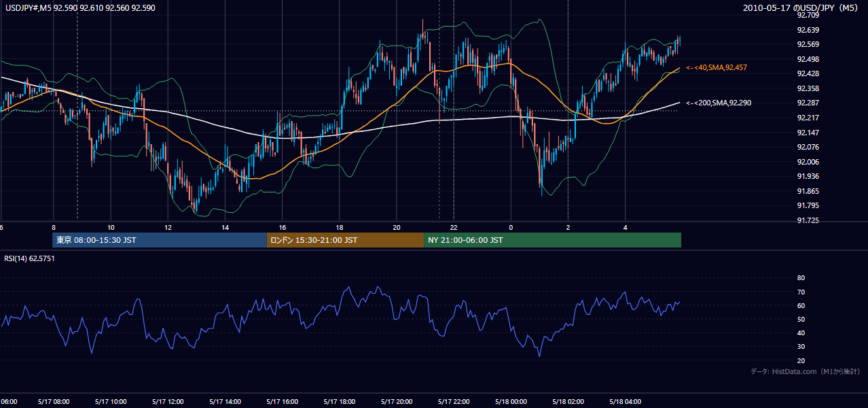
Task: Click the RSI 20 level label
Action: 801,360
